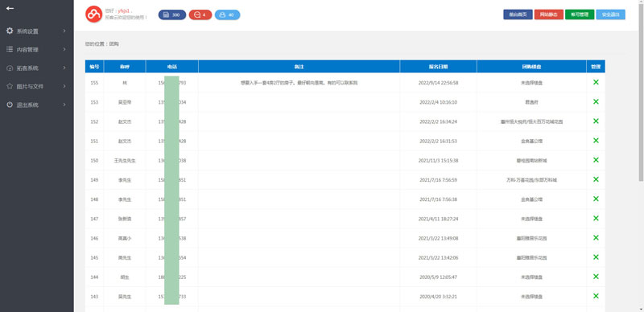Viewport: 644px width, 312px height.
Task: Click the power icon for 退出系统
Action: [10, 105]
